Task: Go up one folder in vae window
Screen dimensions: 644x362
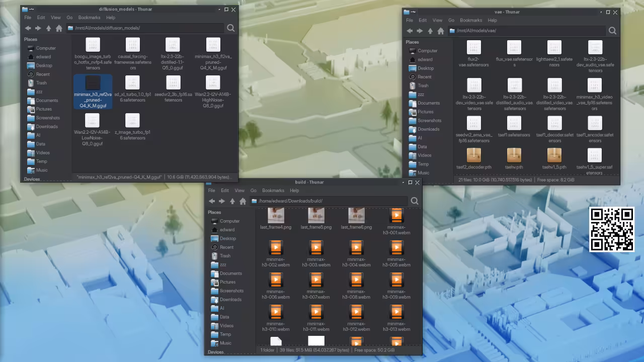Action: [430, 31]
